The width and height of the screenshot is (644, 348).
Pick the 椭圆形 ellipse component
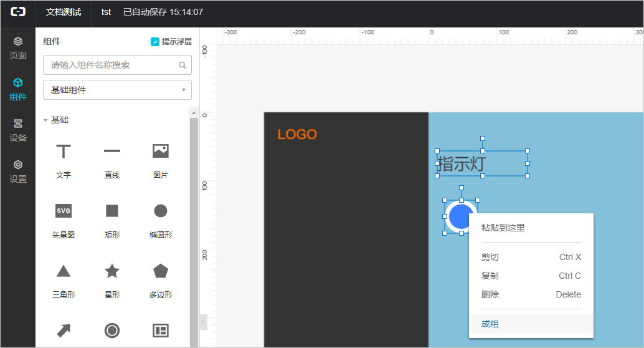coord(161,221)
